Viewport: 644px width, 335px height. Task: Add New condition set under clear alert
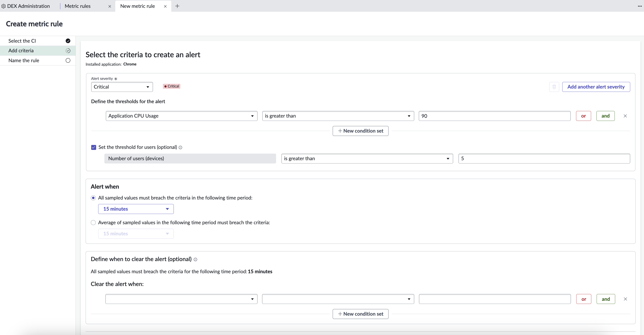click(x=360, y=314)
